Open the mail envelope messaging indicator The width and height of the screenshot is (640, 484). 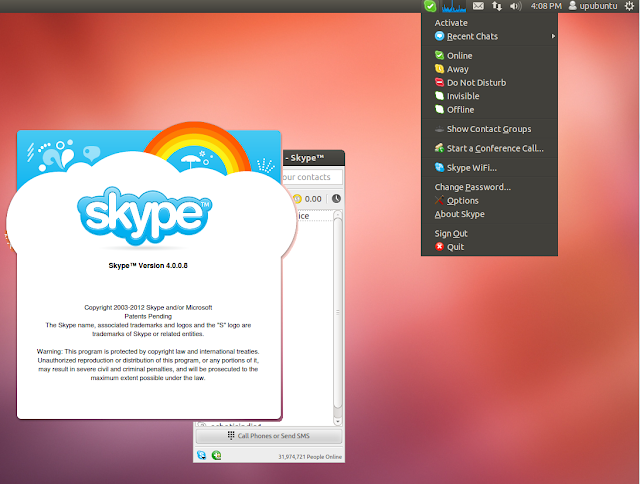click(x=478, y=6)
